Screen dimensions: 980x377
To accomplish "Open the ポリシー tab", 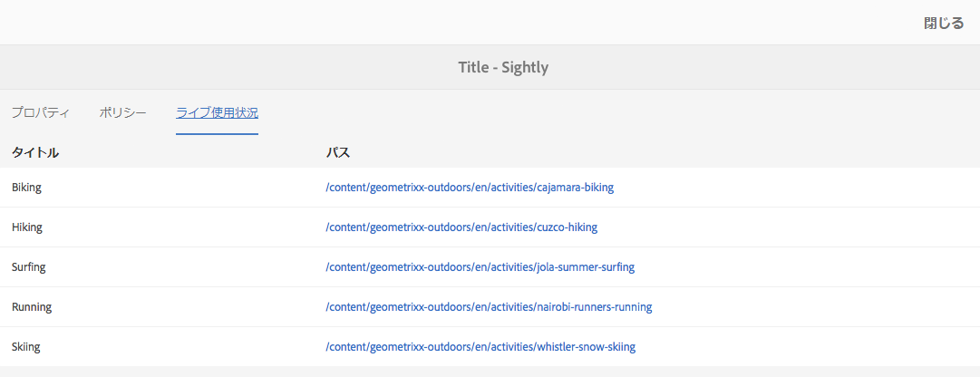I will [122, 113].
